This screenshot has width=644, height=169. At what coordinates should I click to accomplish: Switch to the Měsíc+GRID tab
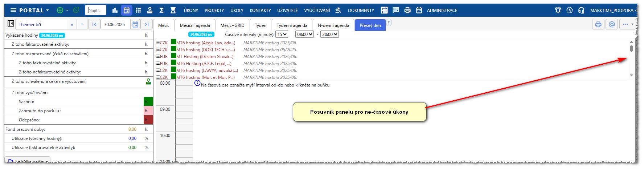click(232, 25)
